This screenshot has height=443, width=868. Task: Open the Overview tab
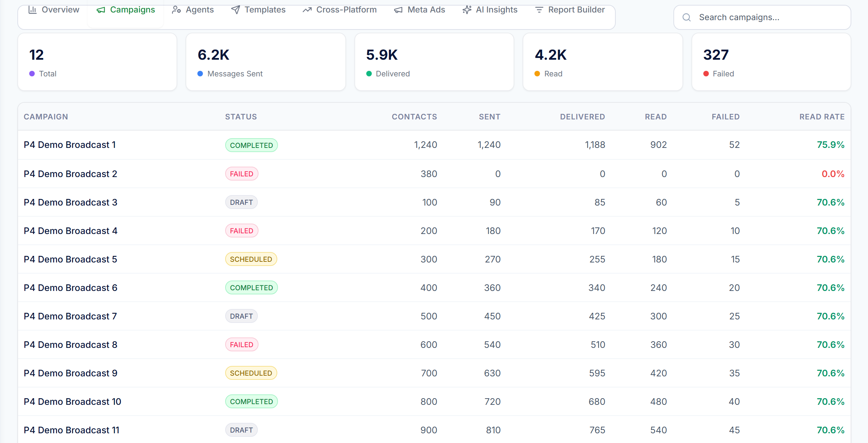(54, 10)
